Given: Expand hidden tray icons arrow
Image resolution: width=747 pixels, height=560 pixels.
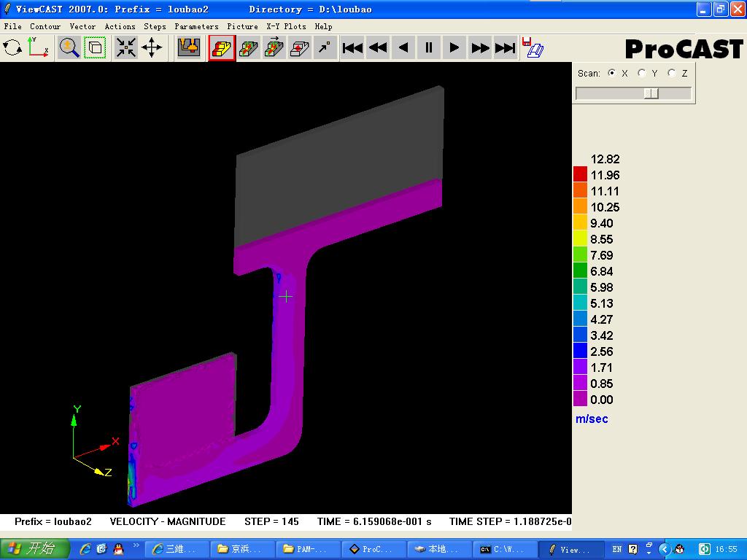Looking at the screenshot, I should pos(664,549).
